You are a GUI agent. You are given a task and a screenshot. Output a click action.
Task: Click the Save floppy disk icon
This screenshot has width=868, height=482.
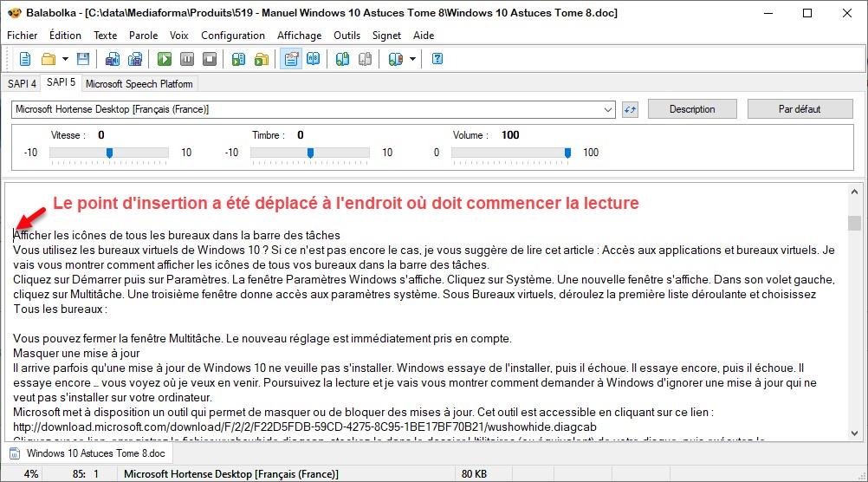[x=83, y=59]
